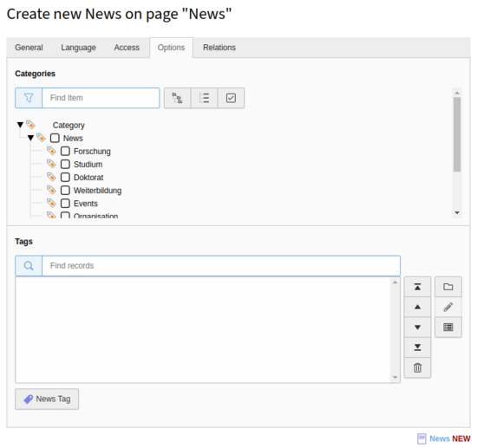Move selected tag to top
The image size is (477, 448).
(418, 287)
